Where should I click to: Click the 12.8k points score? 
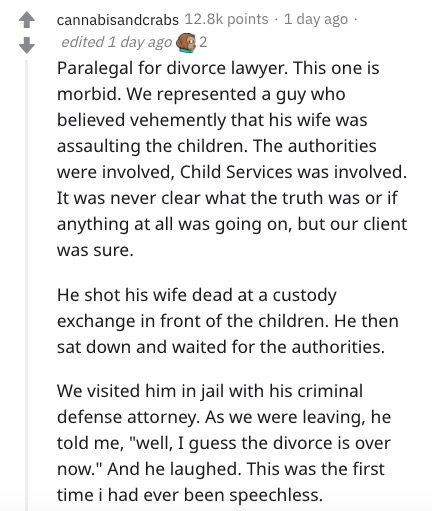click(x=226, y=19)
